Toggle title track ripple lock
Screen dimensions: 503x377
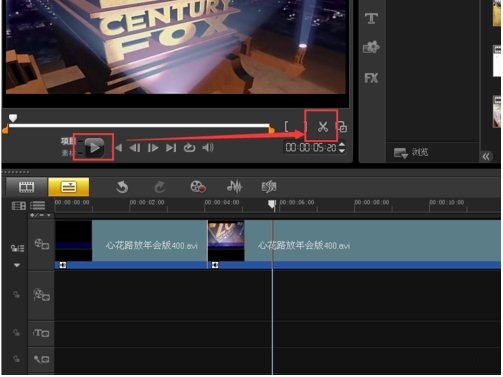tap(16, 333)
